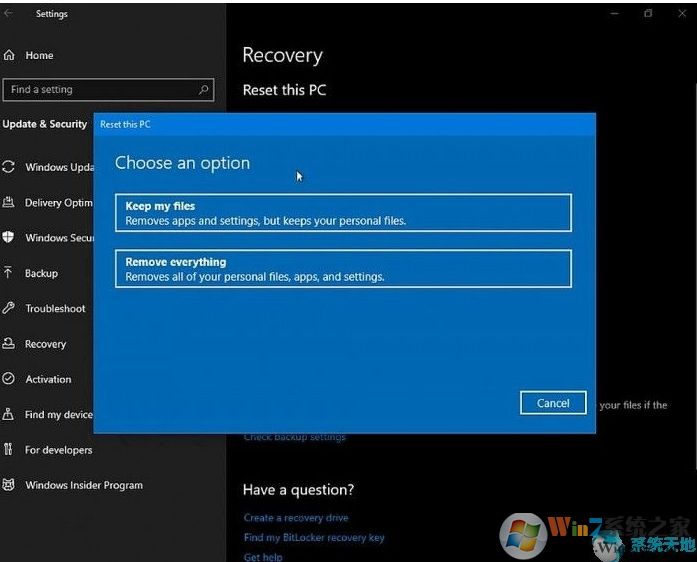The image size is (697, 562).
Task: Select the Windows Security shield icon
Action: point(8,237)
